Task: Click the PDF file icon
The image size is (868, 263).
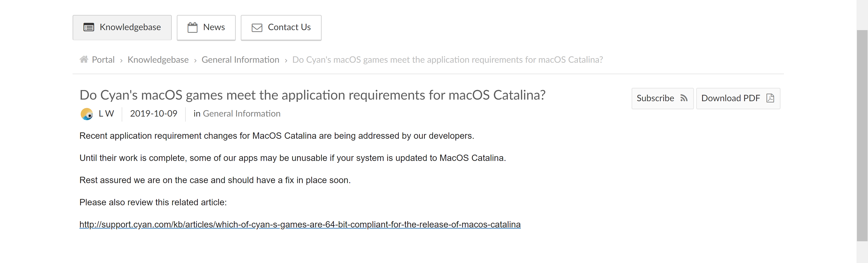Action: tap(770, 98)
